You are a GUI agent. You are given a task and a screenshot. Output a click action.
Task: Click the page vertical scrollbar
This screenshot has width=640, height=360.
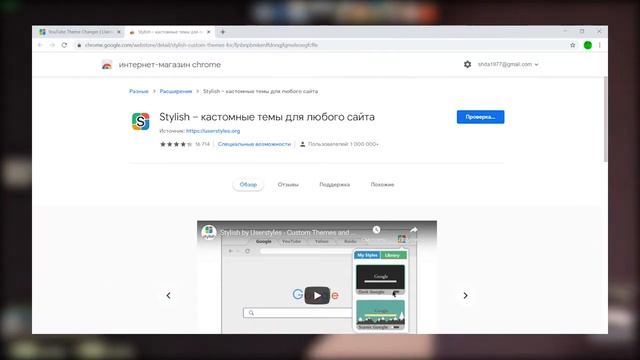[605, 119]
